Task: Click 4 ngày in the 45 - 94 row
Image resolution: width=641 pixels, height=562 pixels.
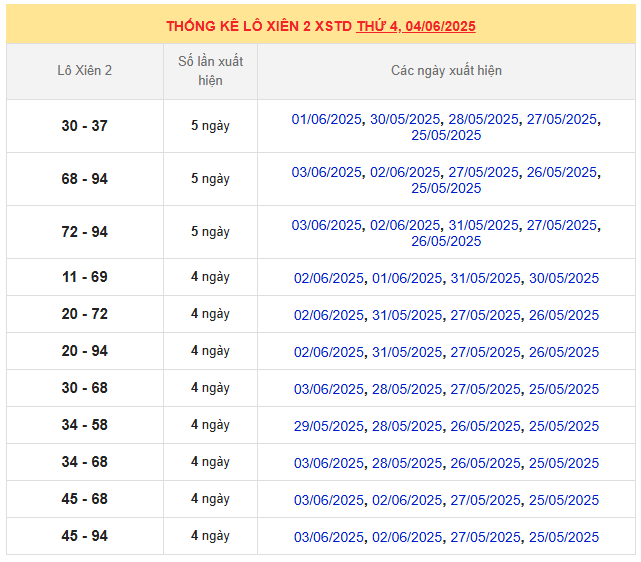Action: click(x=210, y=536)
